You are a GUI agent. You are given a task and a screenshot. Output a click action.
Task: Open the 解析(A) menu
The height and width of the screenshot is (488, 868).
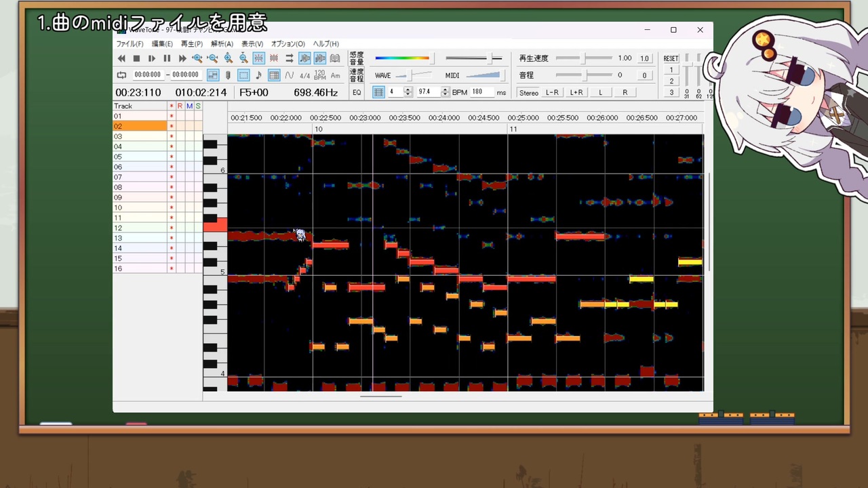(x=222, y=44)
